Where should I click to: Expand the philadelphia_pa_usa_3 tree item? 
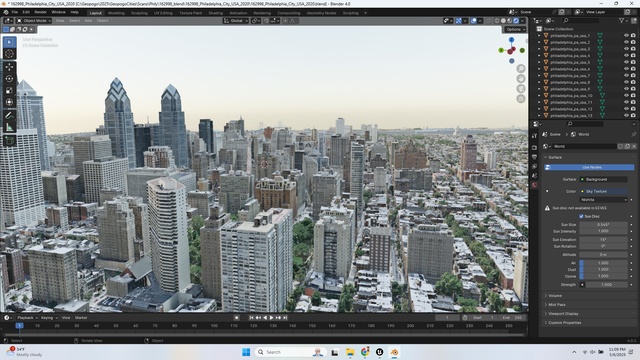point(539,49)
